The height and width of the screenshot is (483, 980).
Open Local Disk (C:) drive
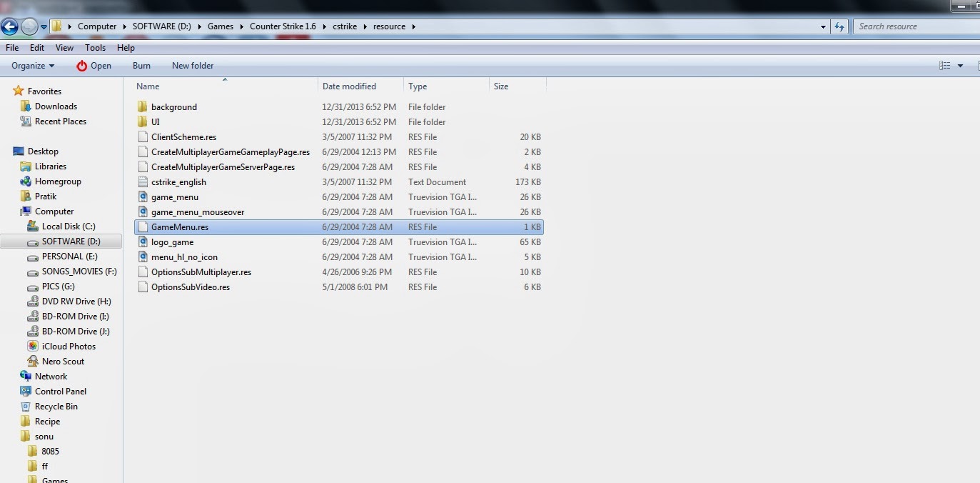pyautogui.click(x=69, y=226)
